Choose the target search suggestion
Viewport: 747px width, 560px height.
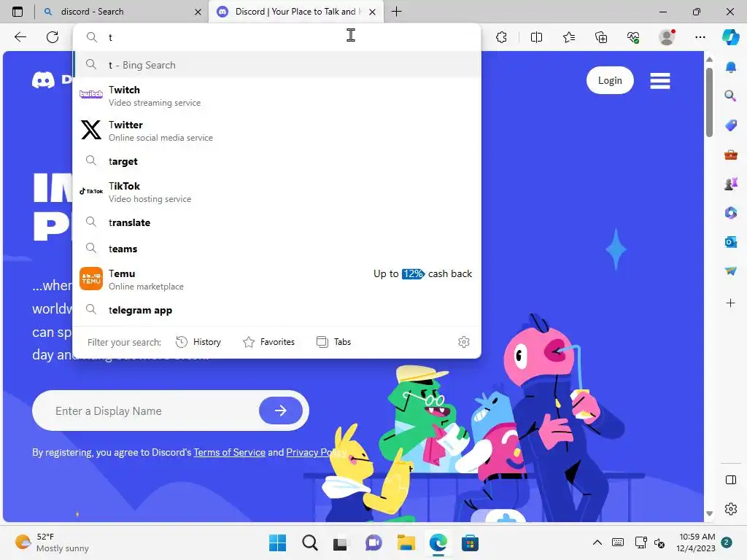[276, 161]
